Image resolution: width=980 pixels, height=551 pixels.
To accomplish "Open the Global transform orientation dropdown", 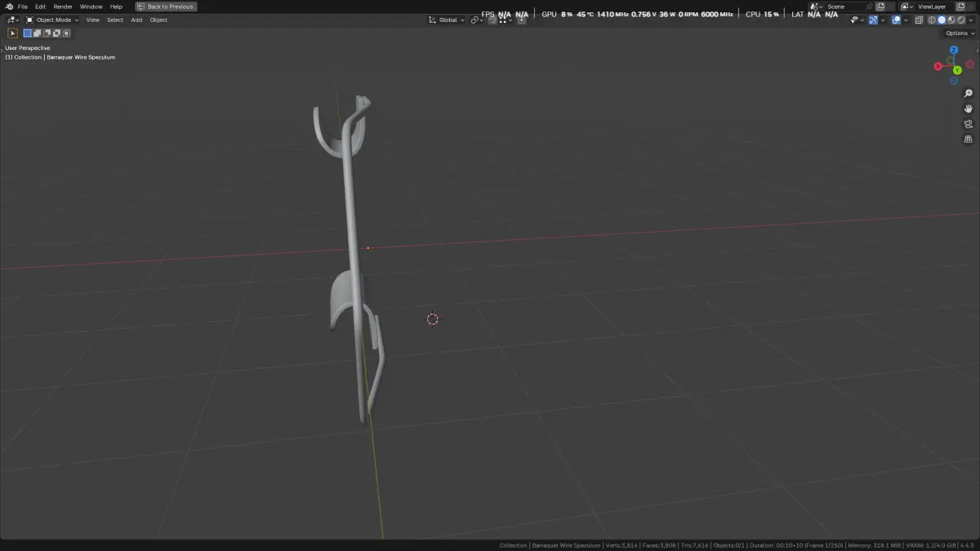I will click(x=446, y=20).
